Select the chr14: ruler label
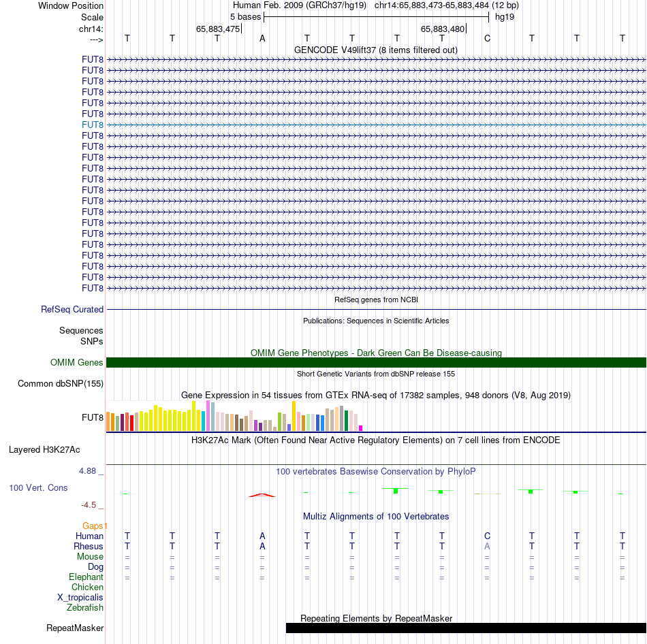This screenshot has width=647, height=644. click(x=91, y=29)
